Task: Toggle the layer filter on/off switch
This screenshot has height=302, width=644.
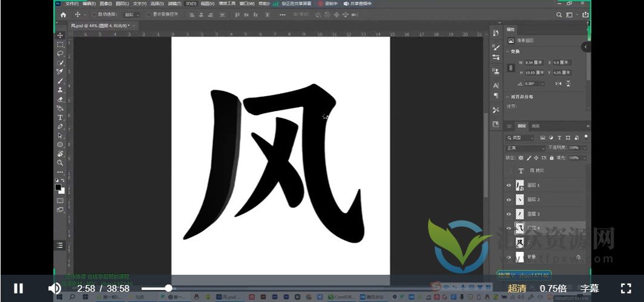Action: coord(586,136)
